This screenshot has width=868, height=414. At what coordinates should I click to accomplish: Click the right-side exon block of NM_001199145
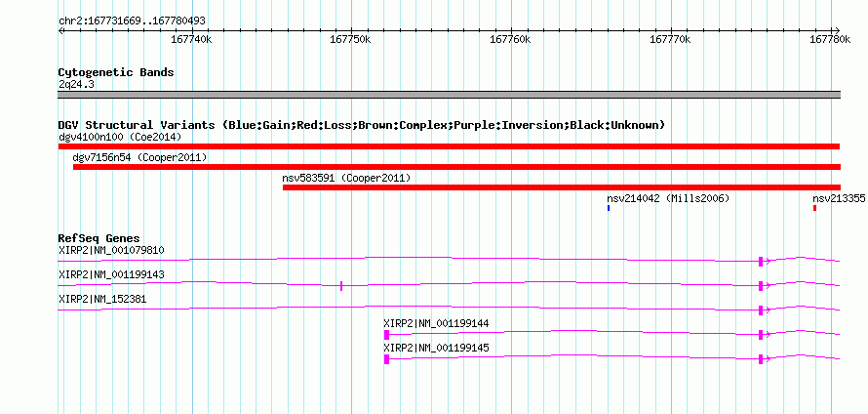[761, 359]
